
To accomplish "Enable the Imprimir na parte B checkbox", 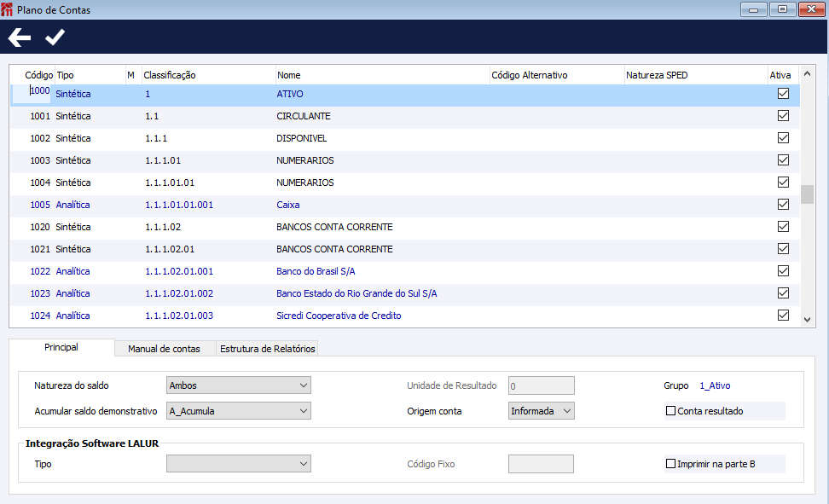I will click(x=670, y=464).
